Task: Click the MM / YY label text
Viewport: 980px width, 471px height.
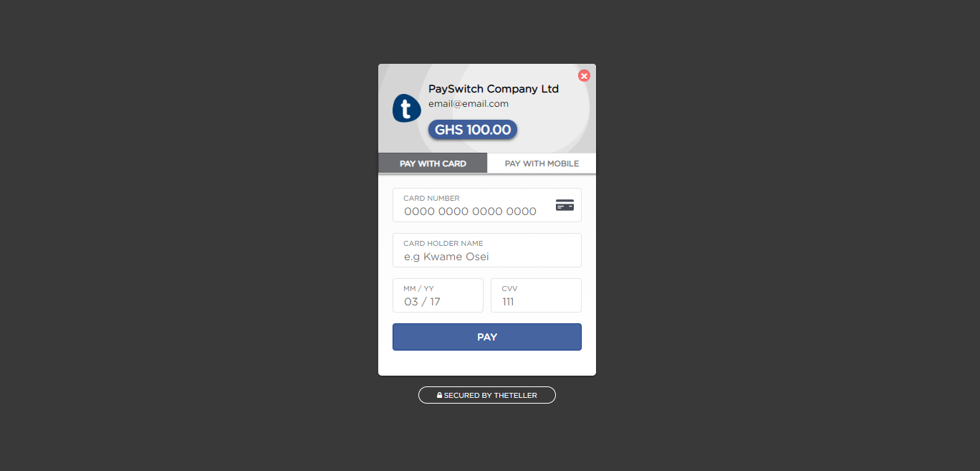Action: [418, 288]
